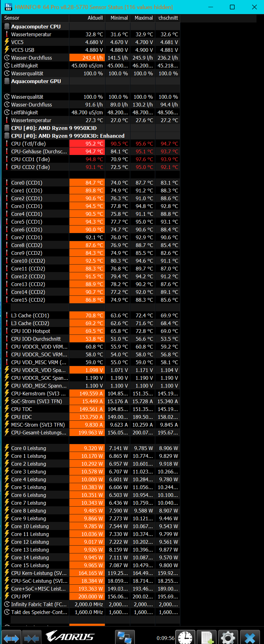Viewport: 264px width, 644px height.
Task: Select the CPU IOD-Durchschnitt row
Action: coord(91,339)
